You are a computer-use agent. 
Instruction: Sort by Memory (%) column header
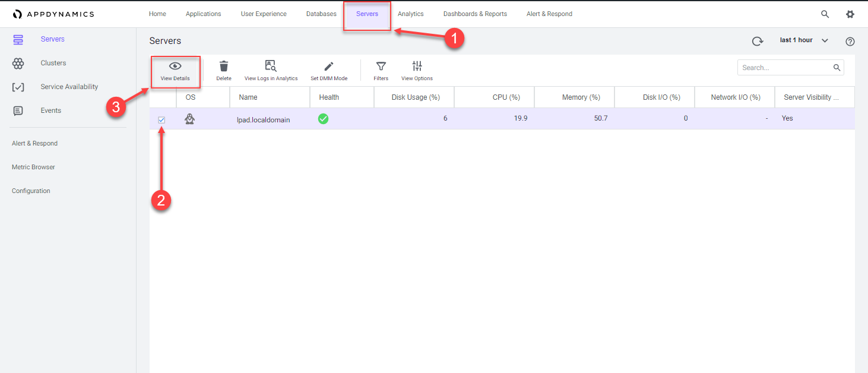point(575,97)
